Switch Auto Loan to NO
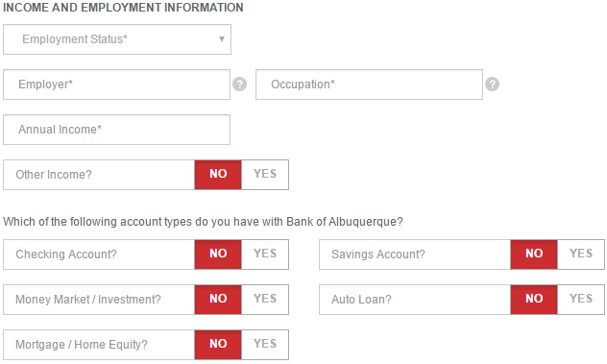This screenshot has height=364, width=607. 534,300
